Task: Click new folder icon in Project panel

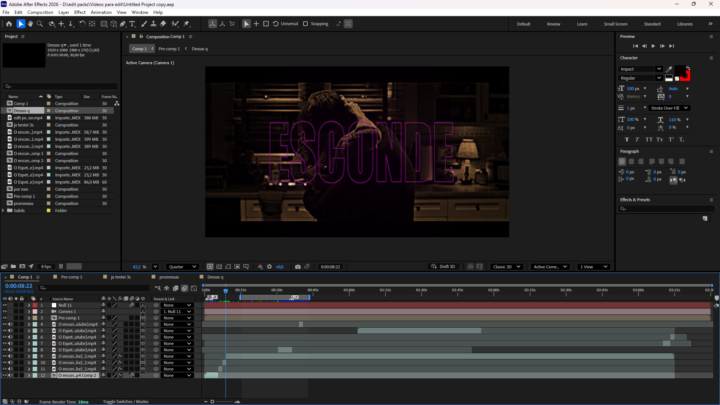Action: [x=13, y=266]
